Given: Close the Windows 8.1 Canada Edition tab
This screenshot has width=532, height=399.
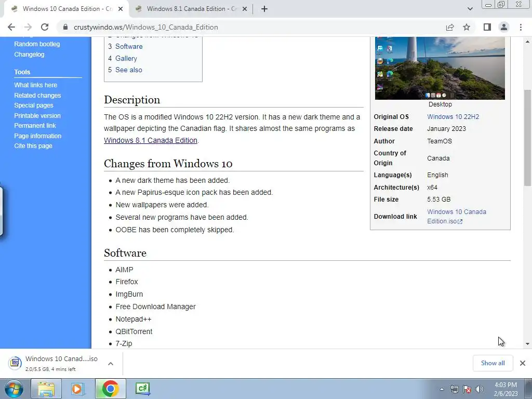Looking at the screenshot, I should 245,9.
